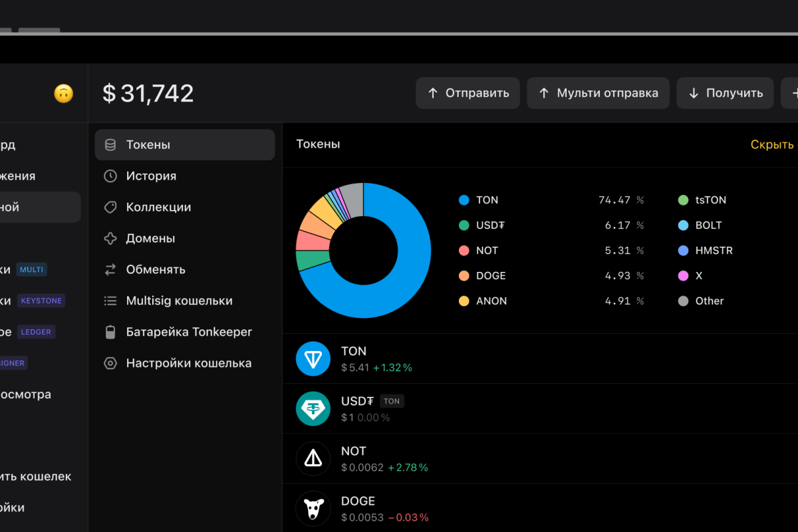
Task: Click the Батарейка Tonkeeper battery icon
Action: pyautogui.click(x=110, y=332)
